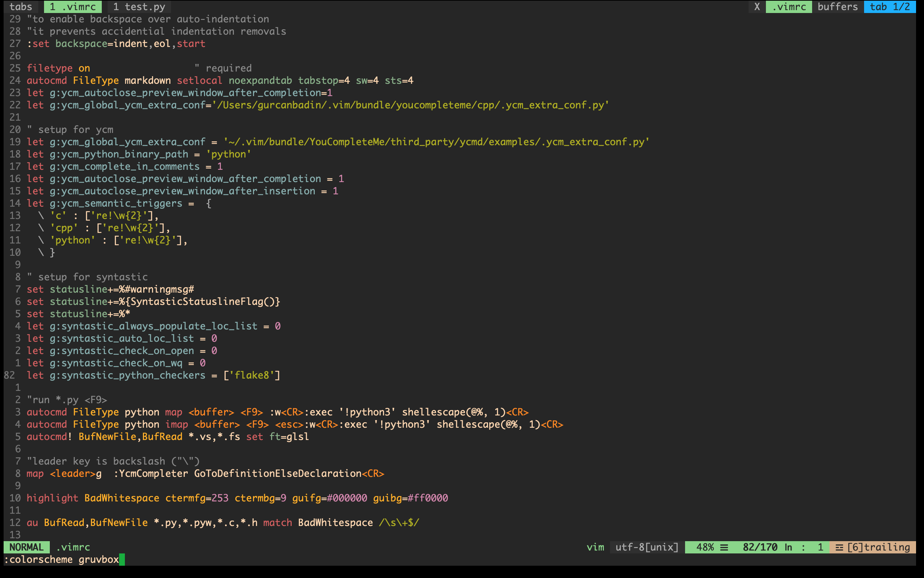Image resolution: width=924 pixels, height=578 pixels.
Task: Click the '" setup for ycm' comment
Action: (x=70, y=130)
